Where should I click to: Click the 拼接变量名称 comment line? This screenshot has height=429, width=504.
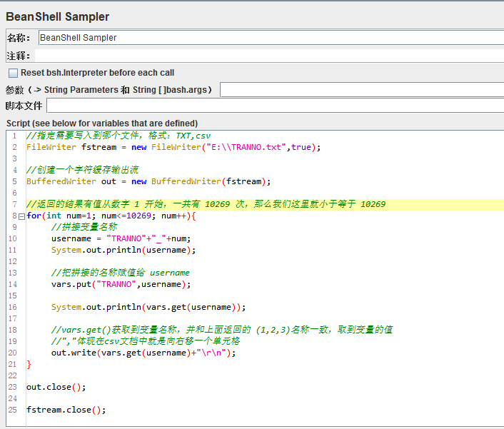click(x=84, y=227)
